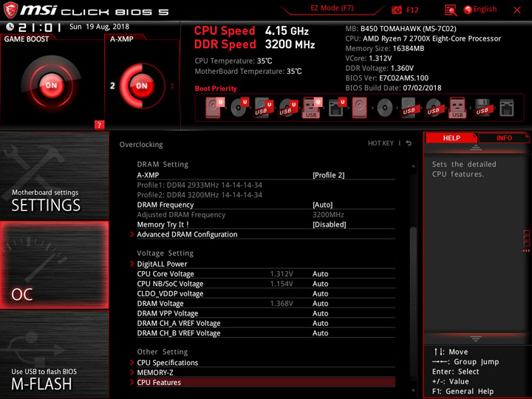Click the Auto value for CLDO_VDDP voltage
Viewport: 532px width, 399px height.
(320, 293)
